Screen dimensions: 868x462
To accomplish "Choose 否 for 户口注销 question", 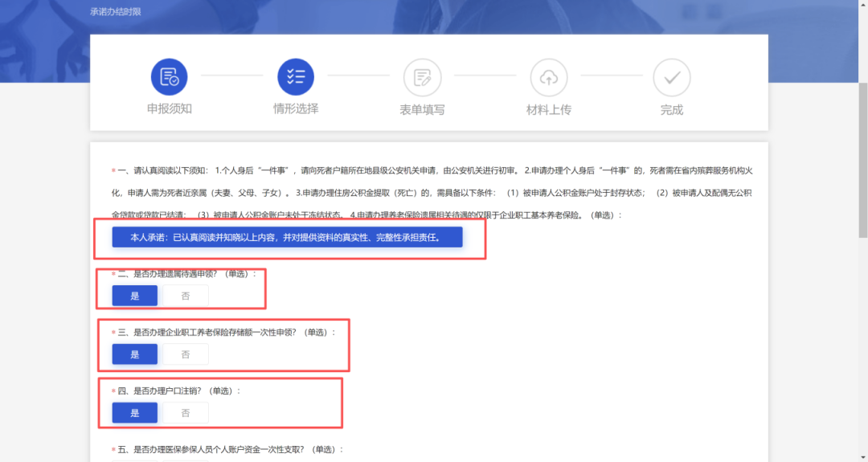I will [186, 413].
